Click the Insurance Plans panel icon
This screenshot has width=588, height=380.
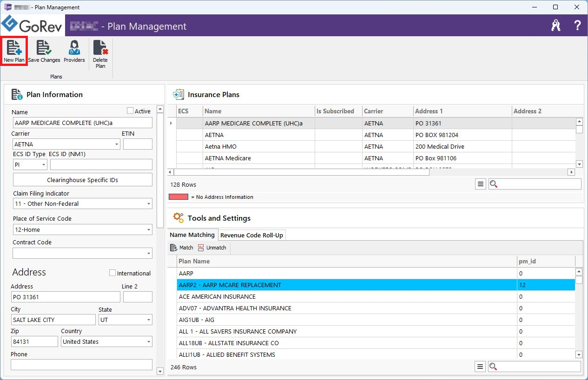tap(178, 94)
